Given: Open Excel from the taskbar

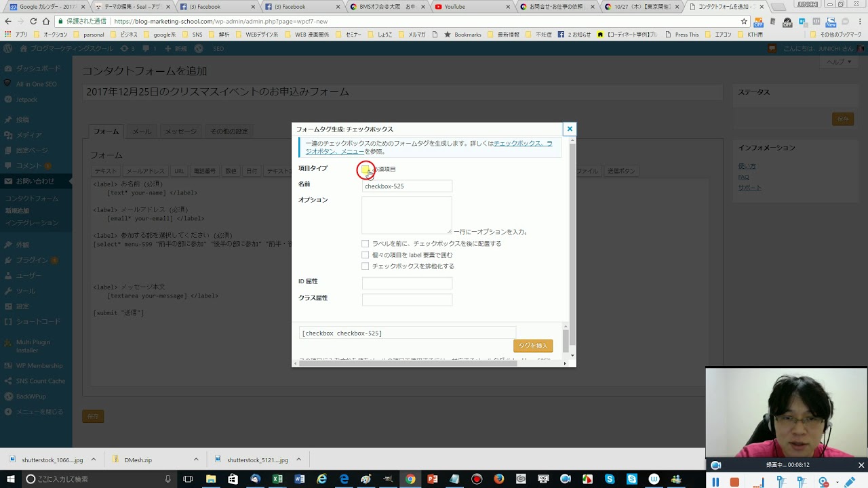Looking at the screenshot, I should pos(277,479).
